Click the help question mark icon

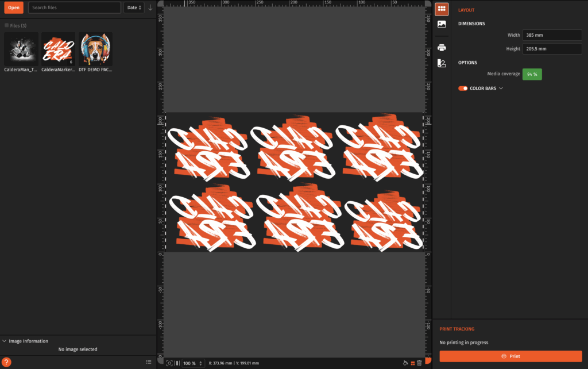6,362
